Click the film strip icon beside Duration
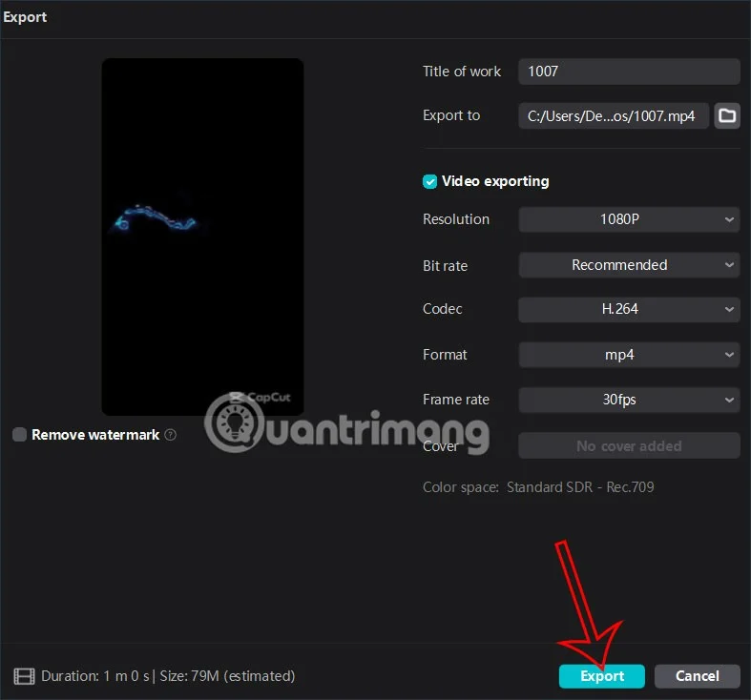This screenshot has width=751, height=700. (24, 676)
